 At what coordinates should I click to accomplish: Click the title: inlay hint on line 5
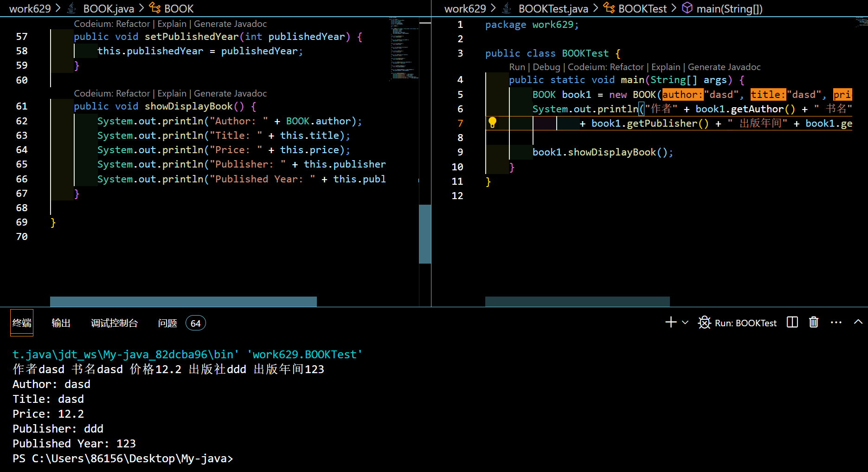(768, 95)
